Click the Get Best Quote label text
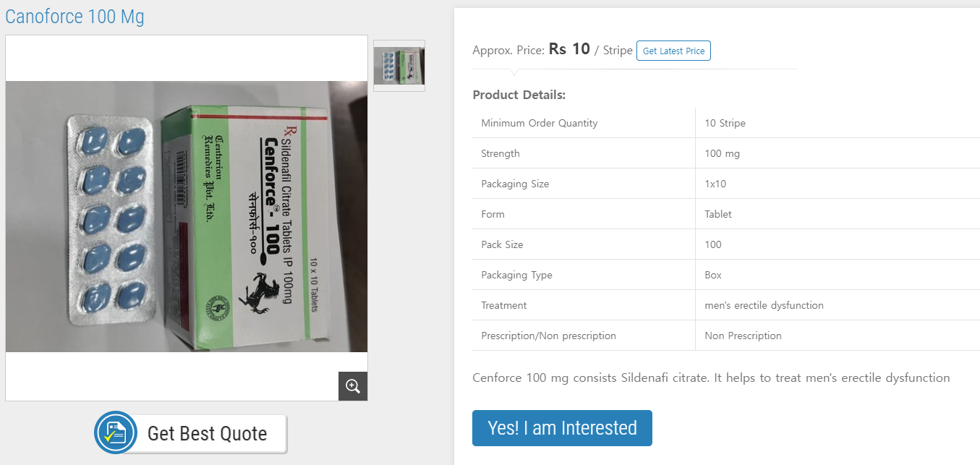Viewport: 980px width, 465px height. [x=207, y=434]
